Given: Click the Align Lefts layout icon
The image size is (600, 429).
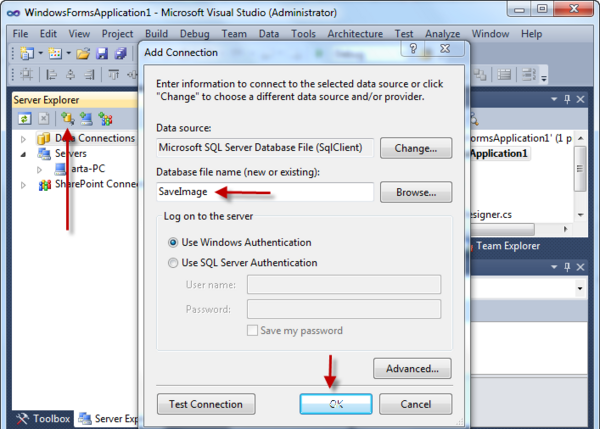Looking at the screenshot, I should pyautogui.click(x=51, y=74).
